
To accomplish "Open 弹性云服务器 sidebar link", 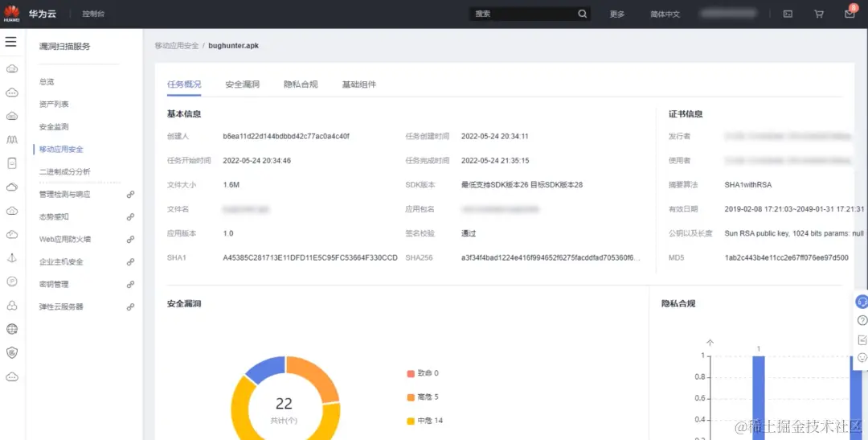I will tap(61, 307).
